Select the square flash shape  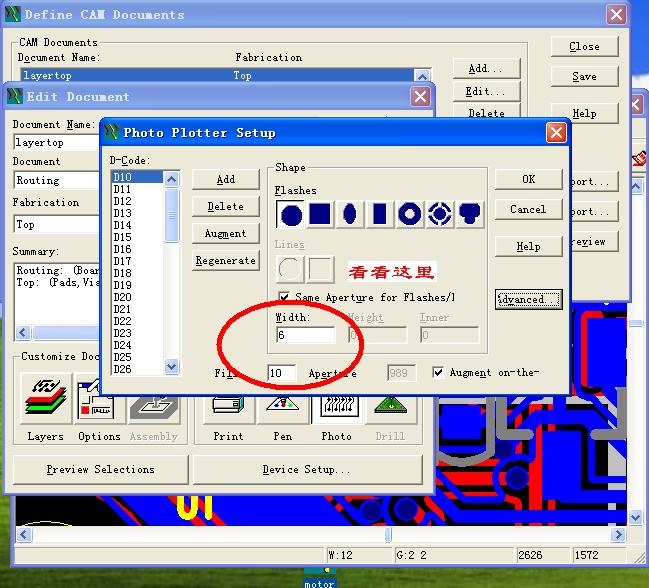(x=320, y=214)
